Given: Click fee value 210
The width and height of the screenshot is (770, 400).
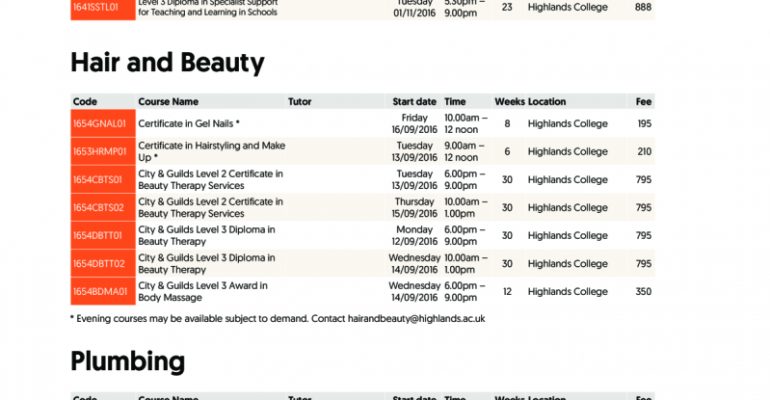Looking at the screenshot, I should click(645, 152).
